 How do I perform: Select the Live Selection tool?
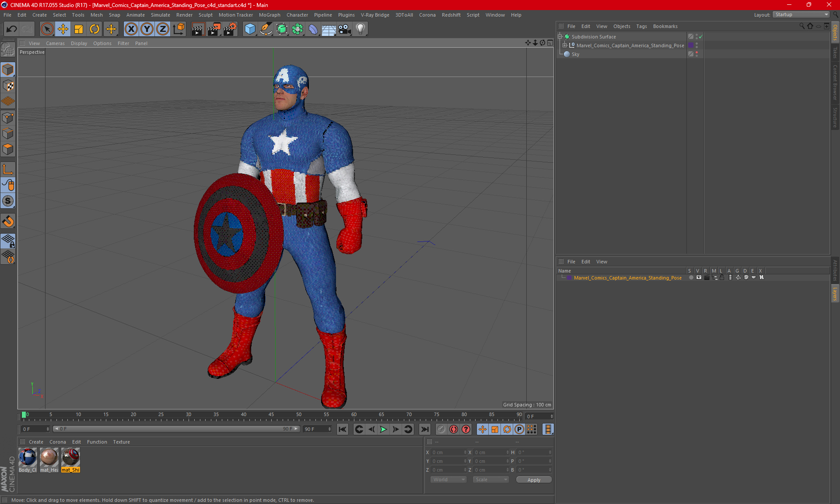(x=47, y=29)
